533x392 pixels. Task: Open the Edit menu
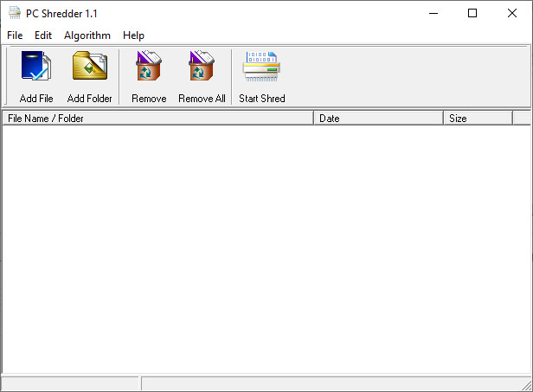click(43, 35)
